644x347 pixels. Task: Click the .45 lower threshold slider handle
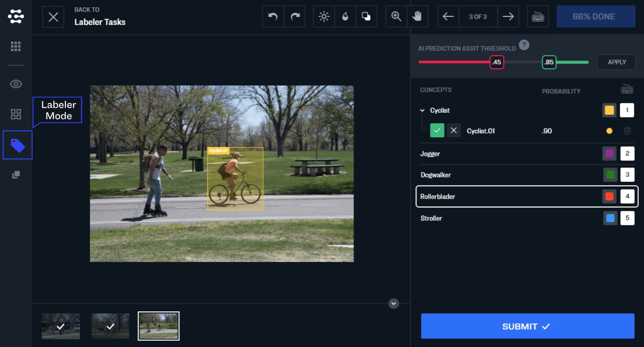pyautogui.click(x=497, y=62)
